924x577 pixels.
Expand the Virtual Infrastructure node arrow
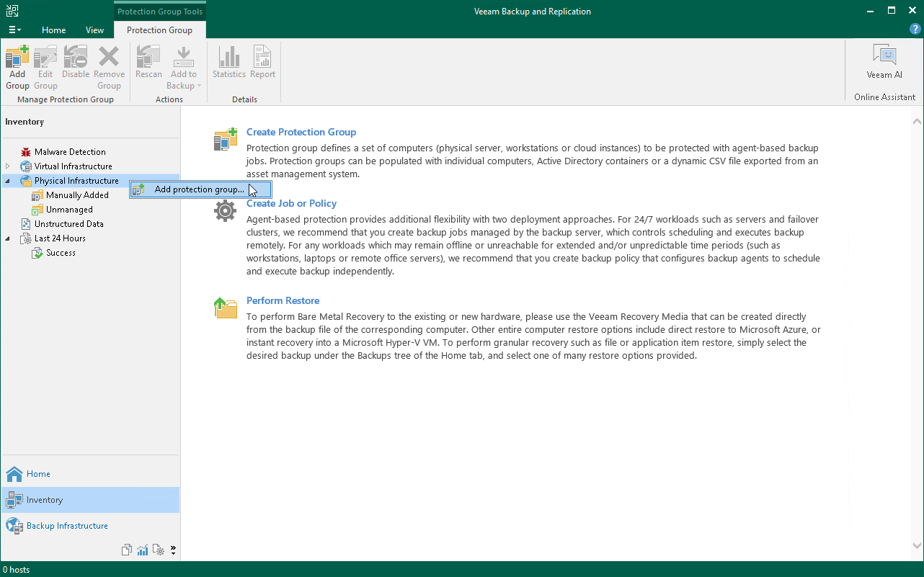(8, 166)
